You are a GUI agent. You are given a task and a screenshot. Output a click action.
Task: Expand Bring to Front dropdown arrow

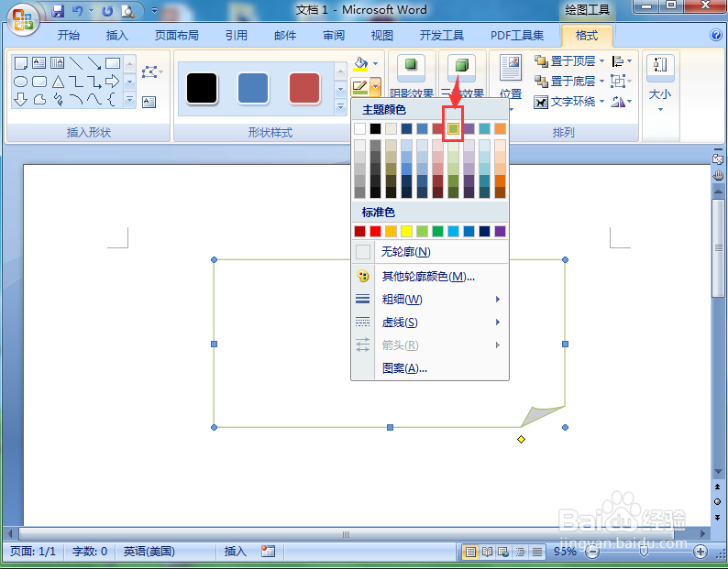pyautogui.click(x=601, y=60)
